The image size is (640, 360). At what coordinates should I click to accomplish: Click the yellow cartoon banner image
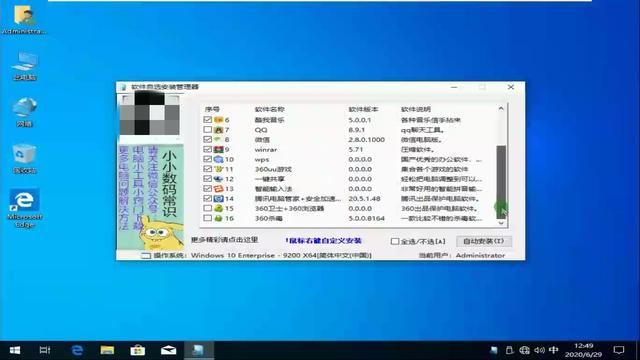[x=150, y=198]
